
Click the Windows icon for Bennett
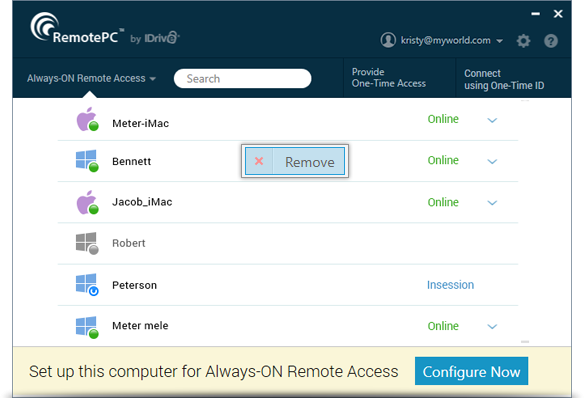tap(87, 161)
